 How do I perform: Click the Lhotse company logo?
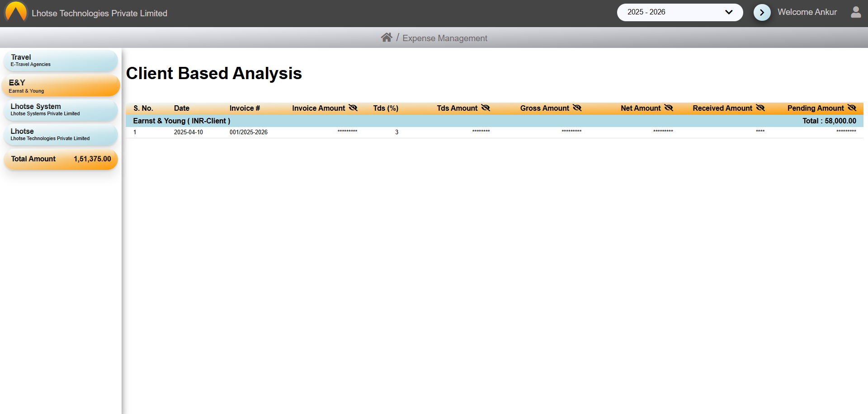pos(16,12)
